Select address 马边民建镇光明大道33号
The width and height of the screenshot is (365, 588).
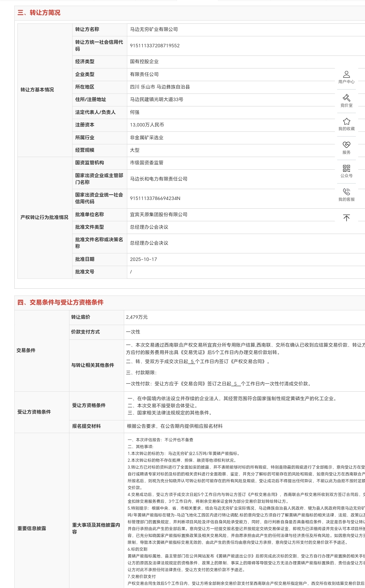[x=157, y=99]
